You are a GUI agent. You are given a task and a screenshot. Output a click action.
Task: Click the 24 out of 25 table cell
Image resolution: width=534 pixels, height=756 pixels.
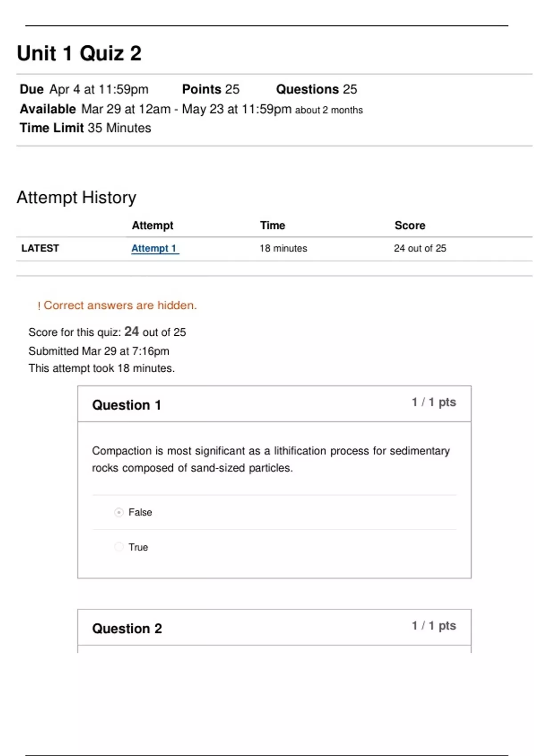coord(420,248)
